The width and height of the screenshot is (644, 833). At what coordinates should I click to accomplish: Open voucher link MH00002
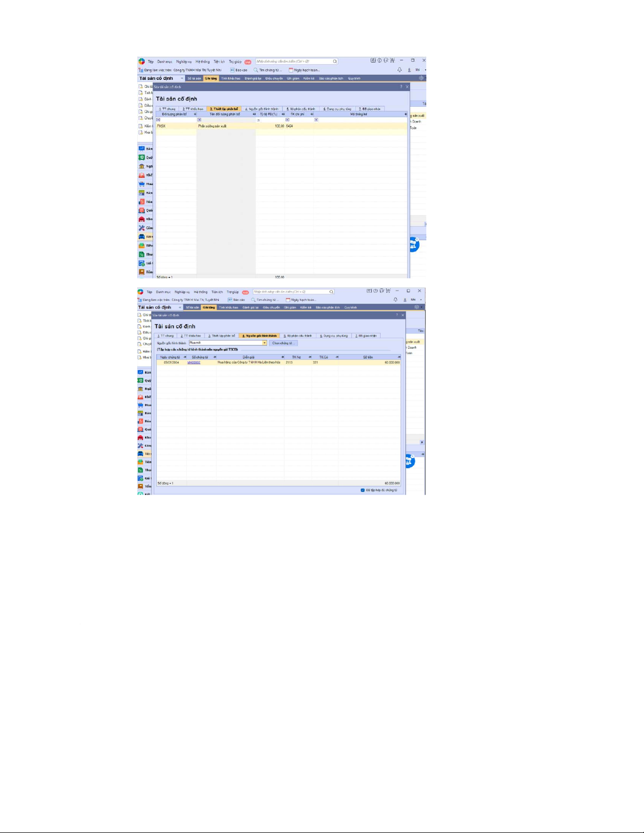(193, 363)
